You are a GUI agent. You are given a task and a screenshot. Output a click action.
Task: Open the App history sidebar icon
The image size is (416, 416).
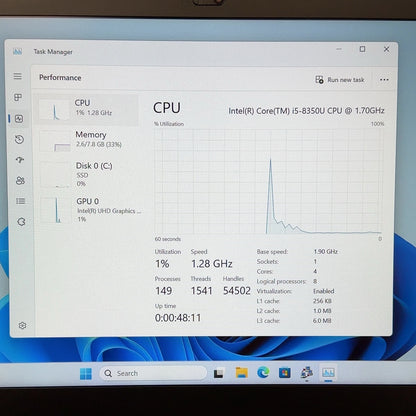tap(19, 139)
